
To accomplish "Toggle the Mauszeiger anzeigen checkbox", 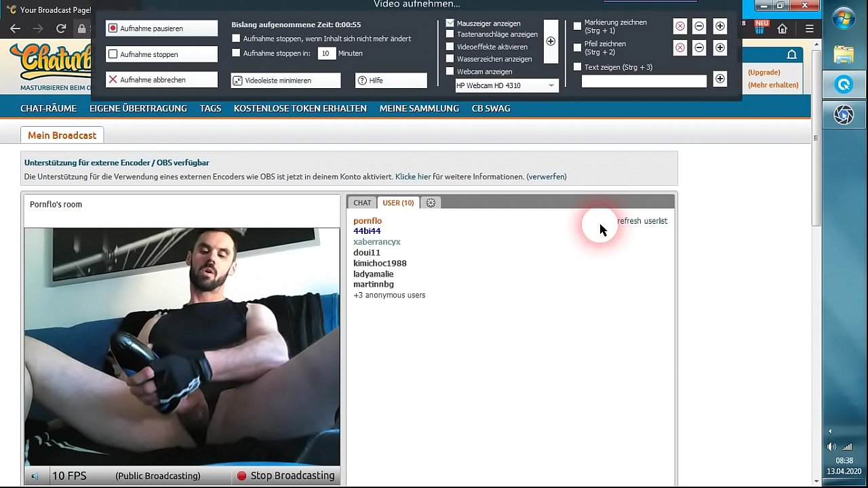I will [x=450, y=23].
